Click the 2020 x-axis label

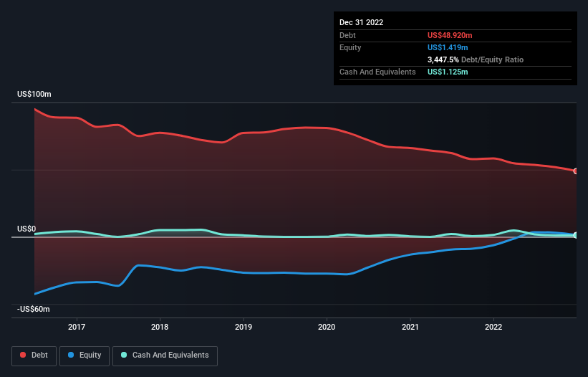tap(327, 327)
